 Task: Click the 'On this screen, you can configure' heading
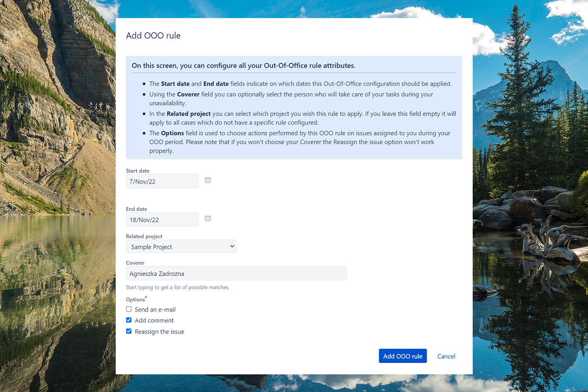[x=243, y=65]
